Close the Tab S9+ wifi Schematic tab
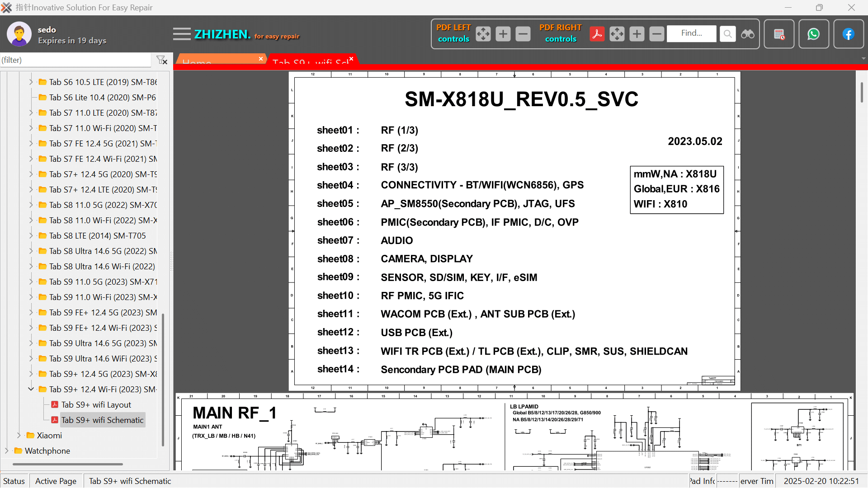The height and width of the screenshot is (488, 868). click(x=351, y=59)
